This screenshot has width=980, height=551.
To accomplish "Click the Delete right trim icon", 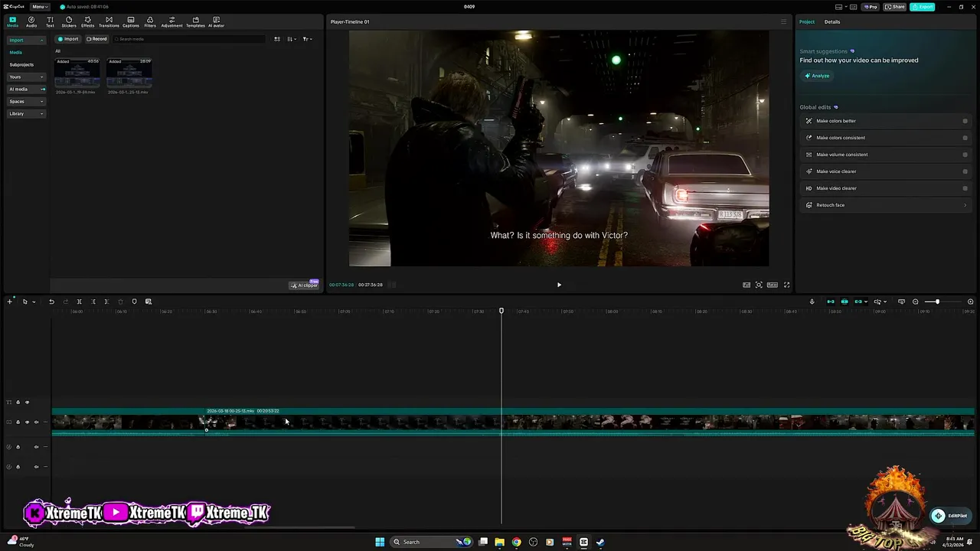I will pos(106,302).
